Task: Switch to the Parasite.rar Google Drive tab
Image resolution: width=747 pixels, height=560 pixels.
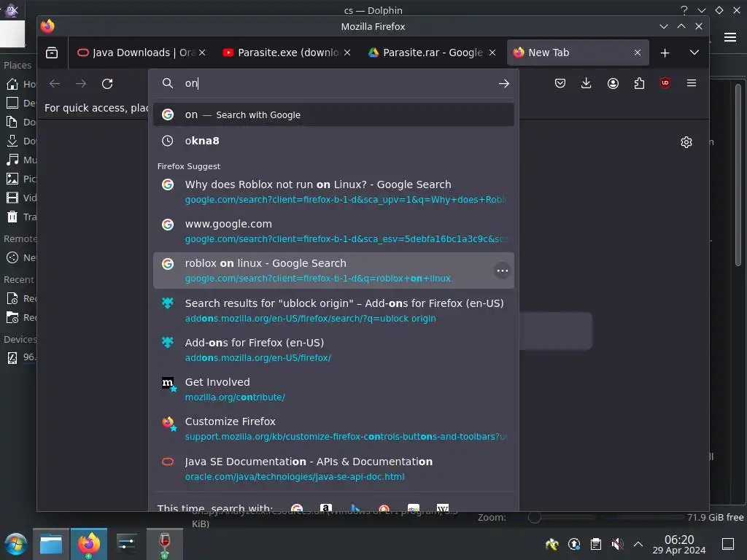Action: point(432,52)
